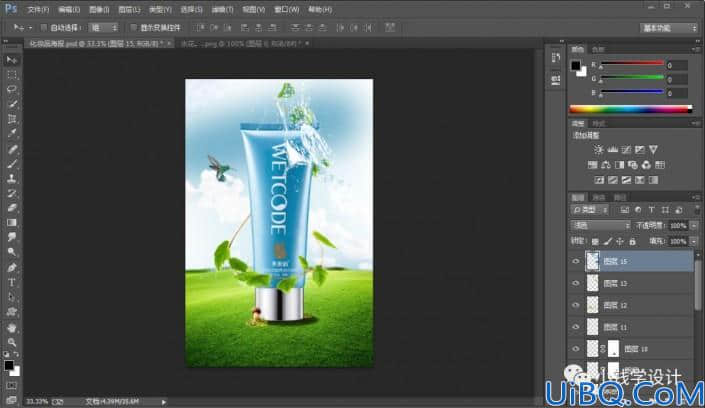Open the auto-select group/layer dropdown
The image size is (705, 408).
tap(103, 28)
